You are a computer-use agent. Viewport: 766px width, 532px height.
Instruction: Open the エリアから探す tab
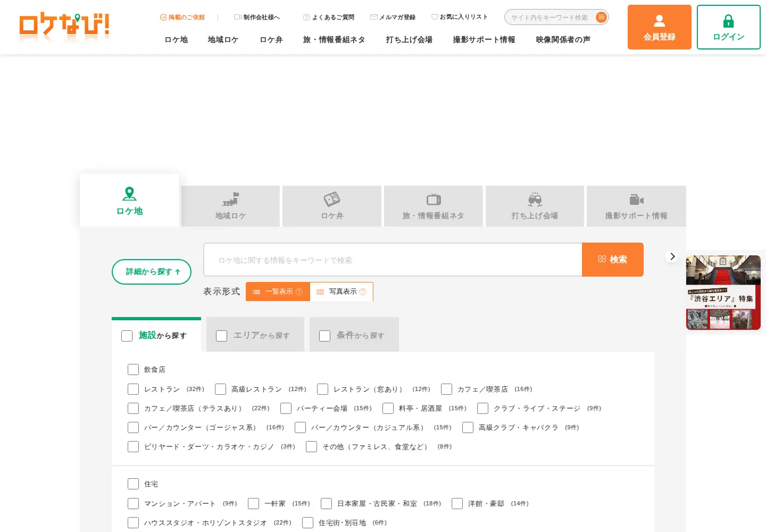coord(255,335)
